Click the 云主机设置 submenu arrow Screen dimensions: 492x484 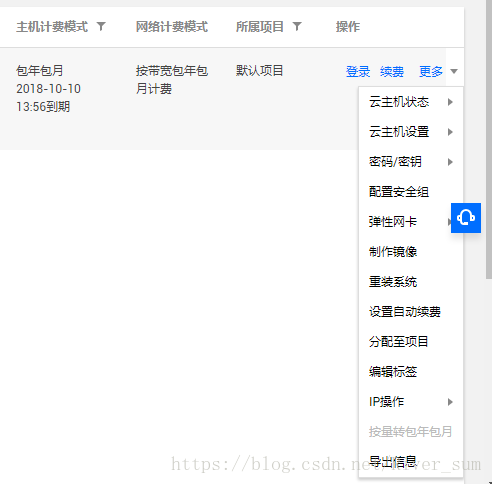(450, 132)
